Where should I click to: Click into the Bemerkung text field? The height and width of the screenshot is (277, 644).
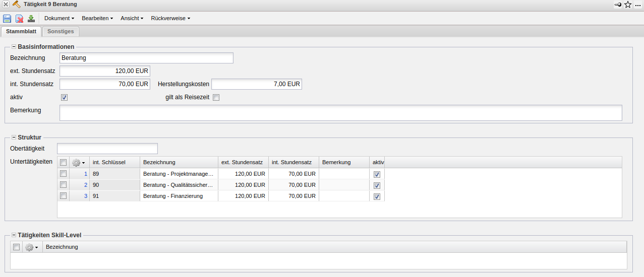click(x=340, y=113)
